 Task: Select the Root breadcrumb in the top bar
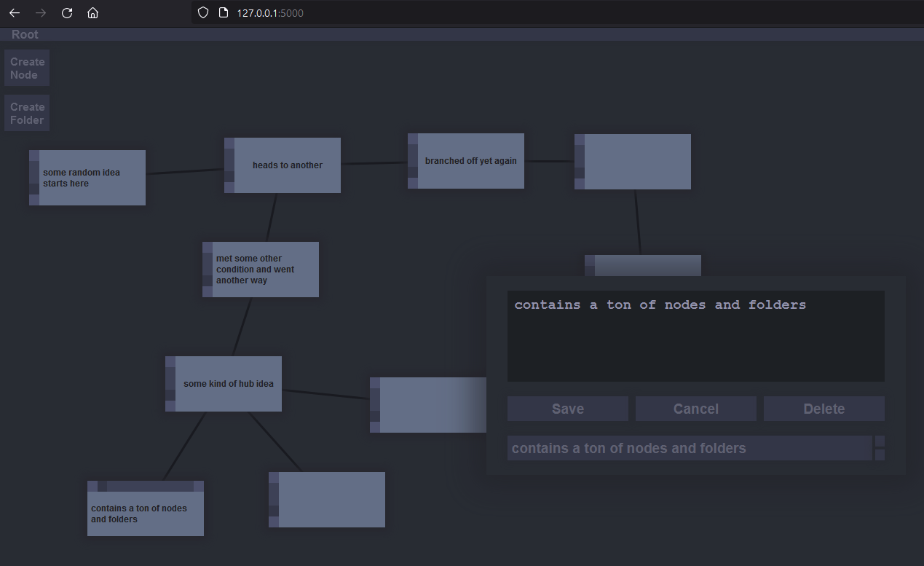pyautogui.click(x=25, y=34)
